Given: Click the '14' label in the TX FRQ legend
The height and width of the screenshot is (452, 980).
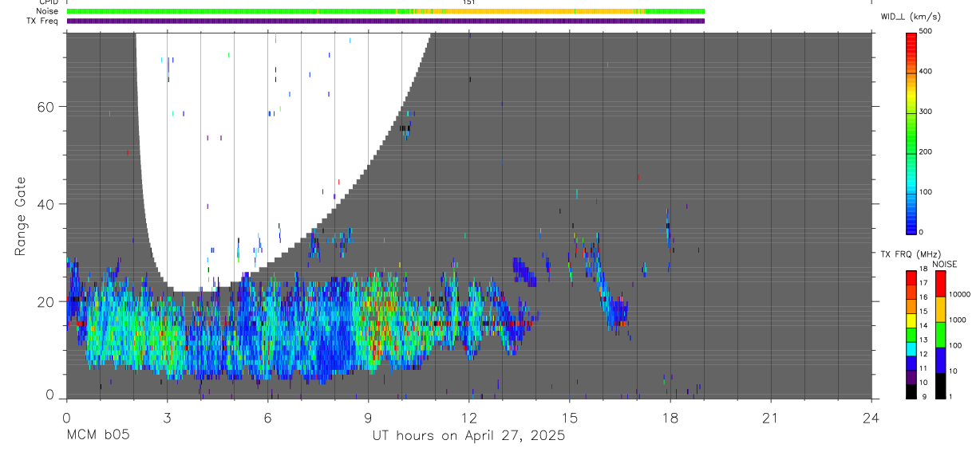Looking at the screenshot, I should point(923,325).
